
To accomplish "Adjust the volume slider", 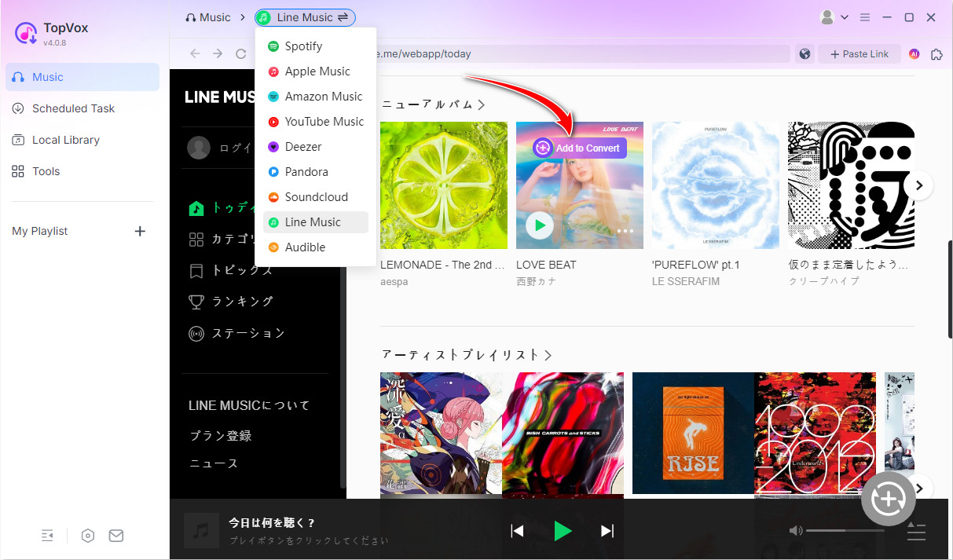I will tap(845, 531).
